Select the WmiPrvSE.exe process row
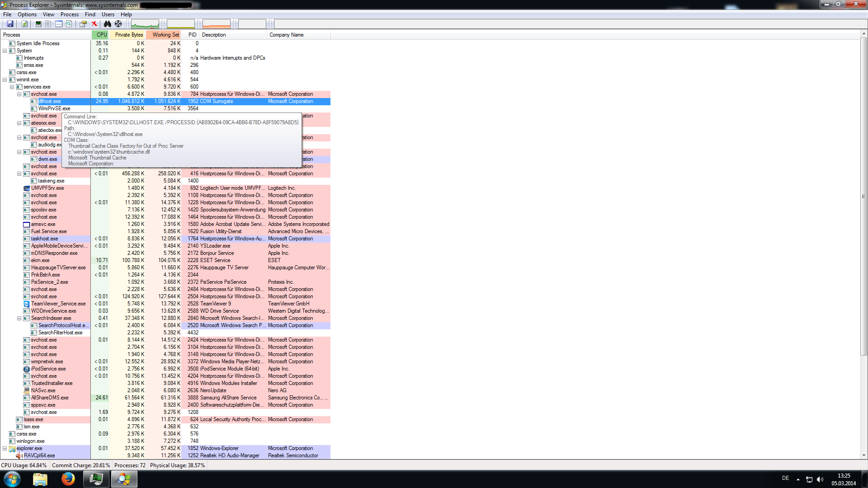Image resolution: width=868 pixels, height=488 pixels. (x=165, y=108)
